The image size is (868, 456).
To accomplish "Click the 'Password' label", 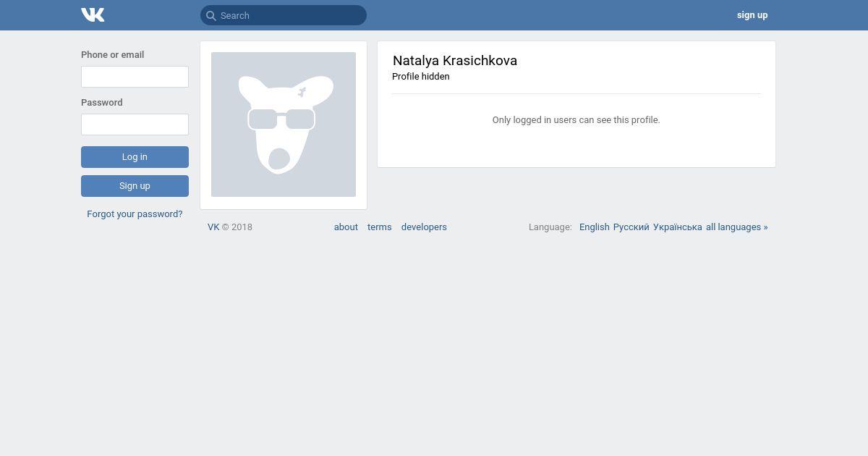I will [x=102, y=103].
